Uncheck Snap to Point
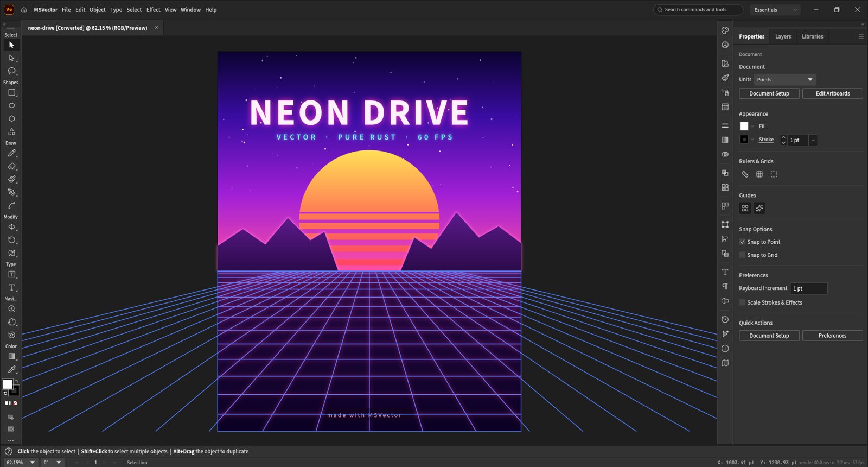This screenshot has height=467, width=868. (x=742, y=242)
